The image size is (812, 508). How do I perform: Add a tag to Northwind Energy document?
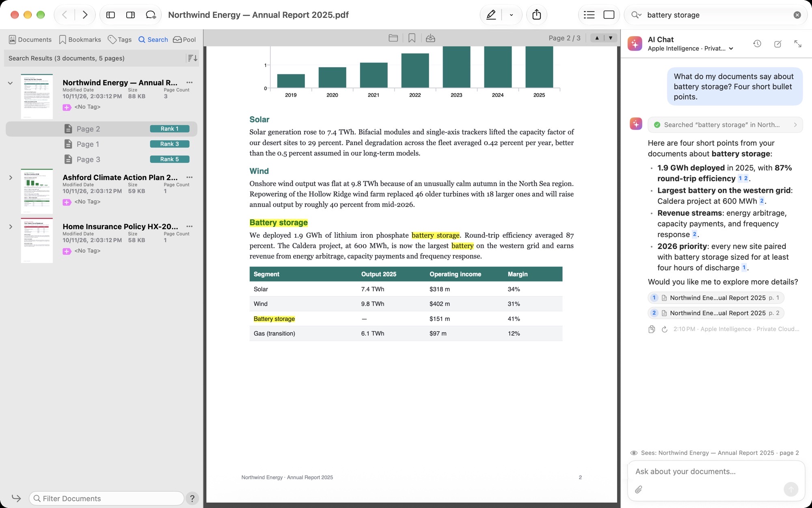pos(67,107)
